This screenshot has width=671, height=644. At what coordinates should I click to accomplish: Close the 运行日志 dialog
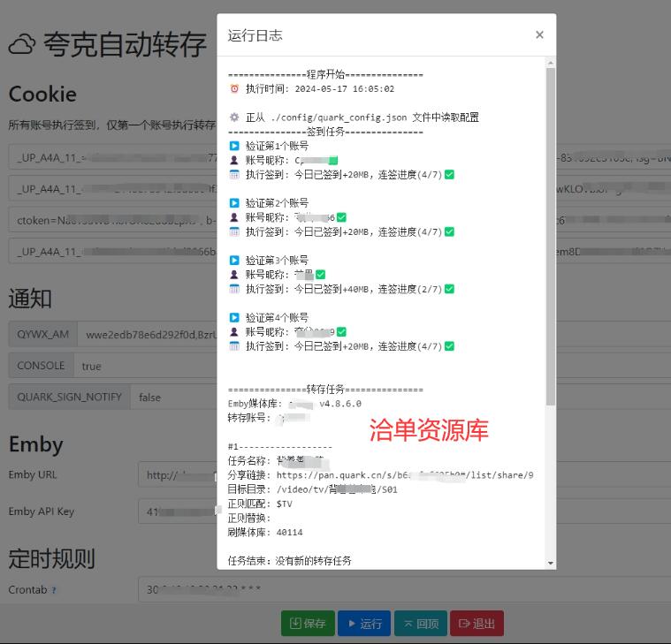coord(539,34)
